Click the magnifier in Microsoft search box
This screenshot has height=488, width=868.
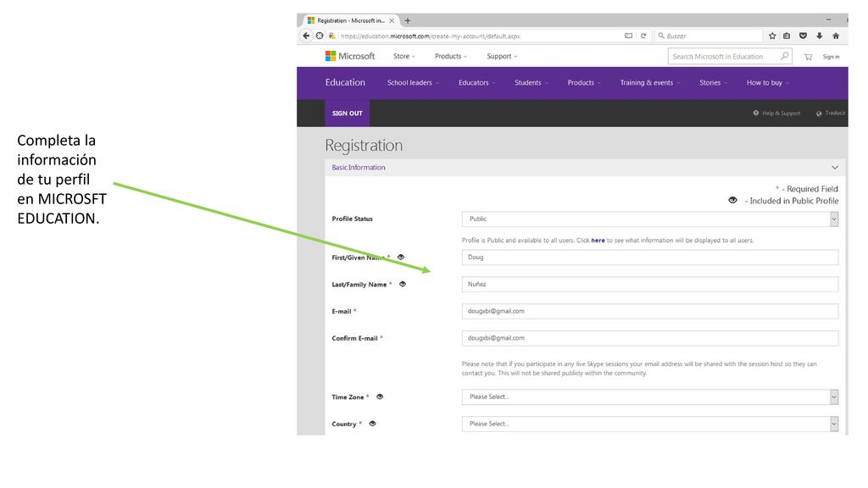[x=784, y=56]
